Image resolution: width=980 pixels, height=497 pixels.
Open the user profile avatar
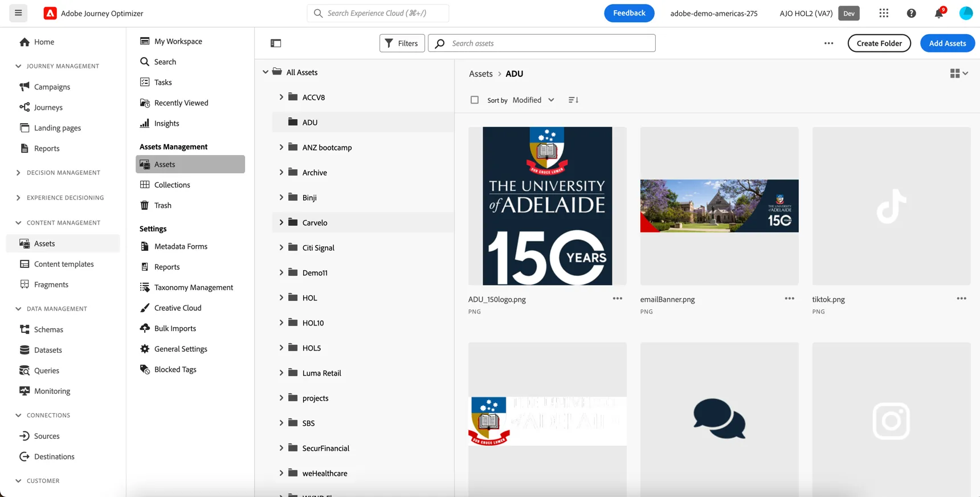966,13
